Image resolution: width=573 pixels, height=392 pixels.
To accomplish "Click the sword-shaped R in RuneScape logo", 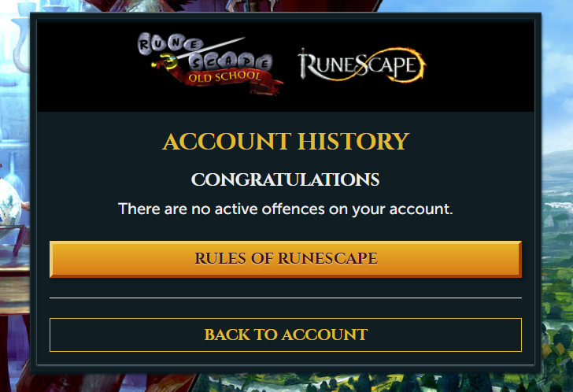I will click(x=305, y=65).
